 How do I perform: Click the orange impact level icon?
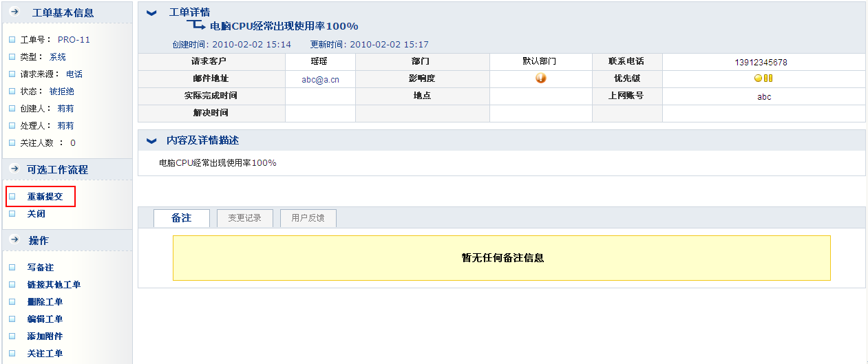(540, 78)
